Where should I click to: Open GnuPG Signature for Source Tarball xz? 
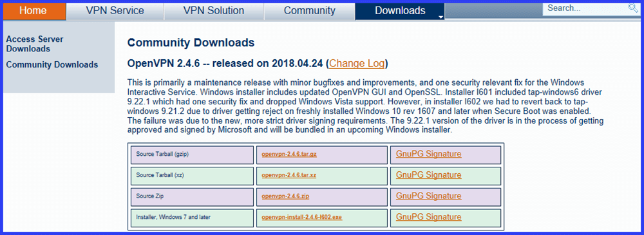(429, 175)
